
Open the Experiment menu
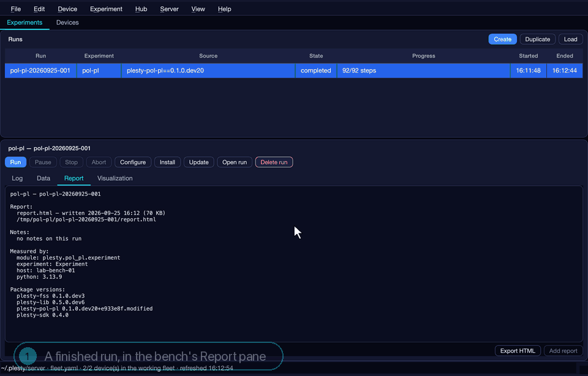[x=106, y=9]
